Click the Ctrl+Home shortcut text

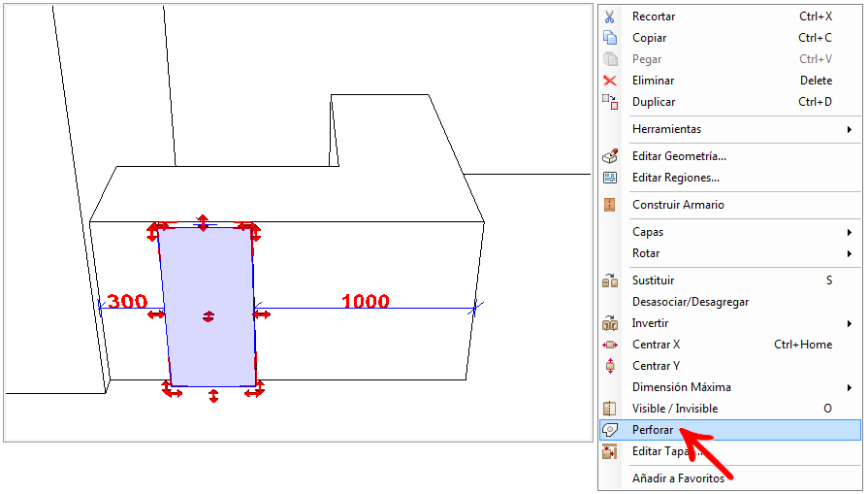point(803,345)
